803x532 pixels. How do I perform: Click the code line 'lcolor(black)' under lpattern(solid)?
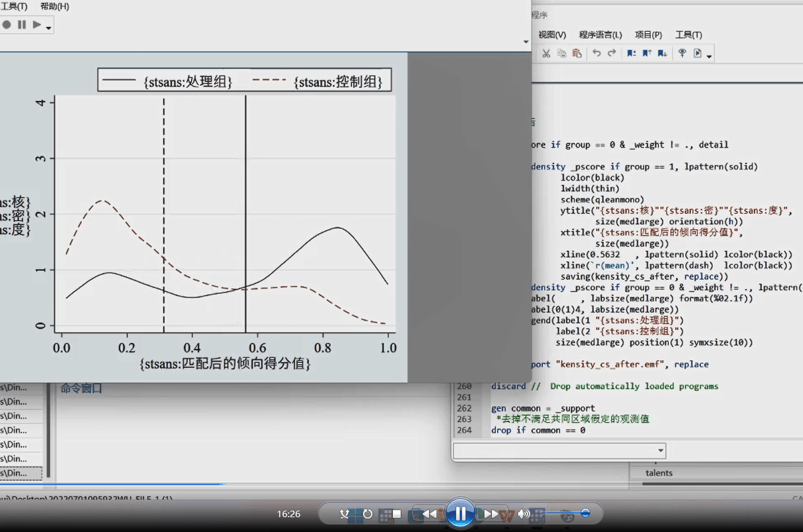[x=593, y=178]
